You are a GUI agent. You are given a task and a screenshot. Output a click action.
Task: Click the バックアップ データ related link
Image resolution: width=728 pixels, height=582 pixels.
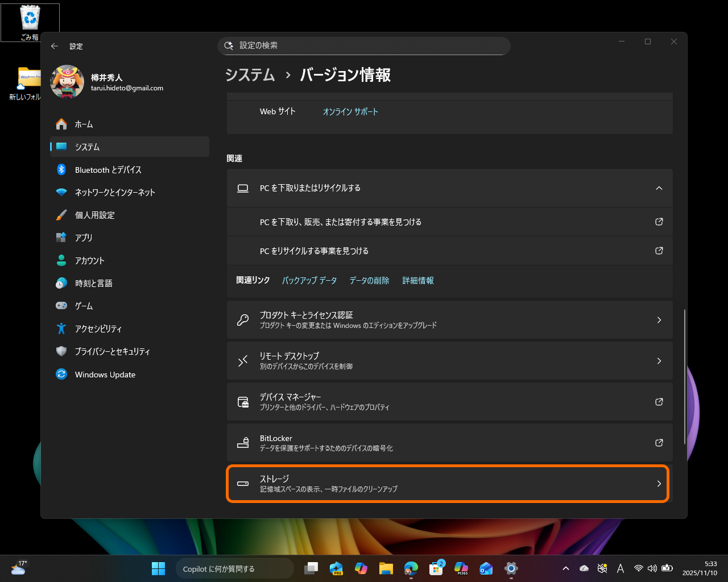309,281
